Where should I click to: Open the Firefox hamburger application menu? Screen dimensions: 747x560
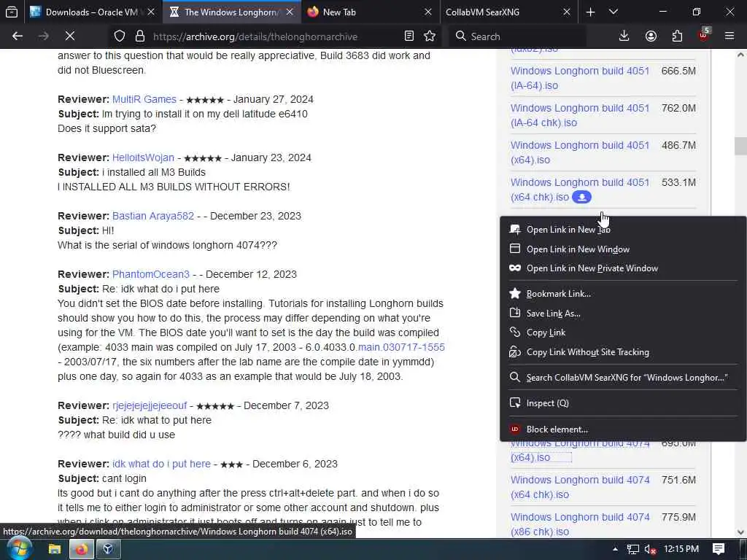point(729,36)
